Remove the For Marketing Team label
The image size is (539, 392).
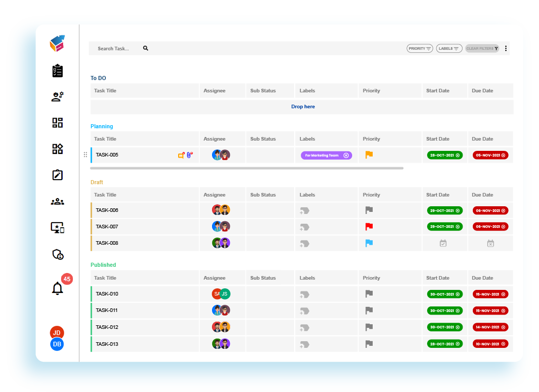[x=347, y=154]
